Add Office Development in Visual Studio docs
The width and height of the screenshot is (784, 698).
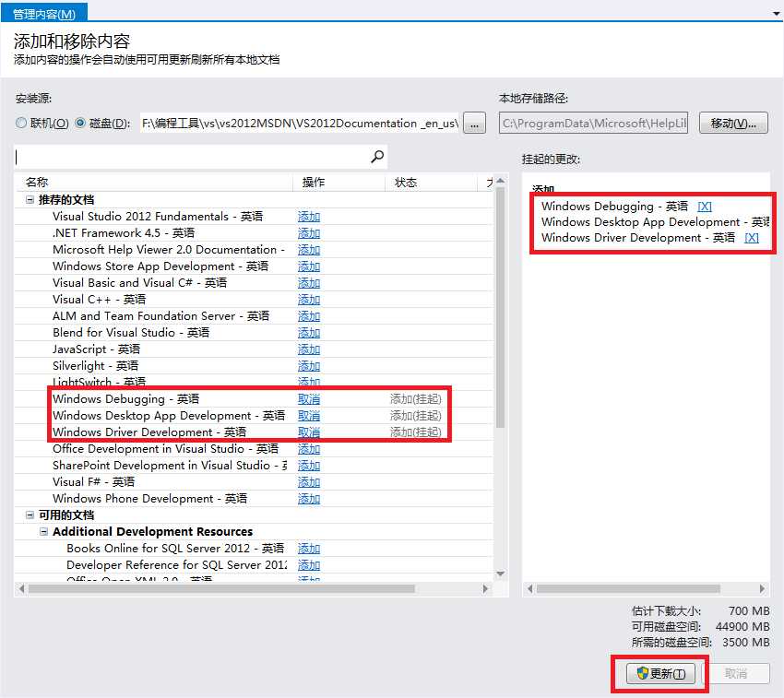[308, 448]
